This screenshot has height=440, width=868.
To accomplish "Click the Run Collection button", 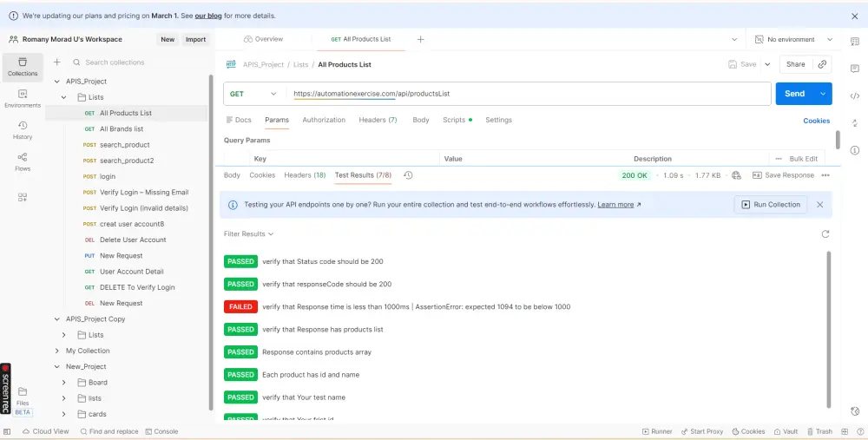I will click(771, 205).
